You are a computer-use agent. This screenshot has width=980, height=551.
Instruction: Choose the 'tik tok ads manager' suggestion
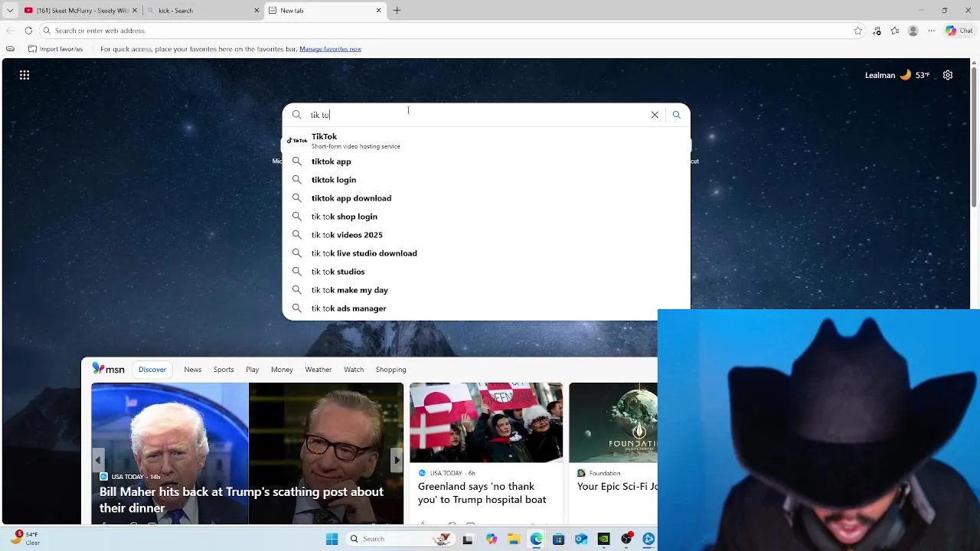click(486, 308)
